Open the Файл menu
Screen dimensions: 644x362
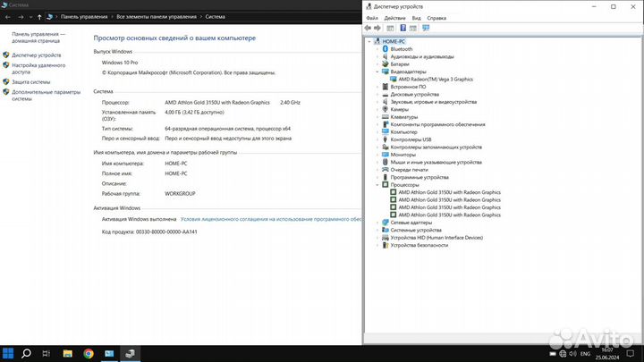click(372, 18)
